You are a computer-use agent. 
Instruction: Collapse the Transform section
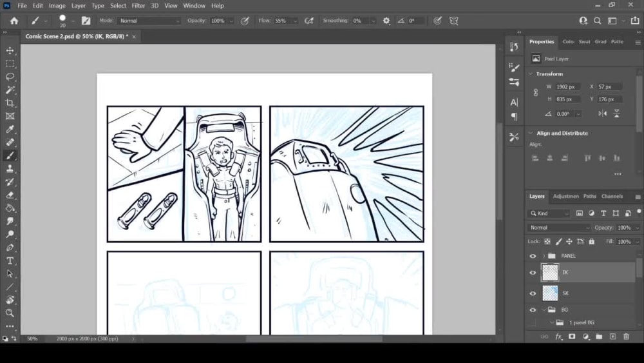tap(531, 74)
